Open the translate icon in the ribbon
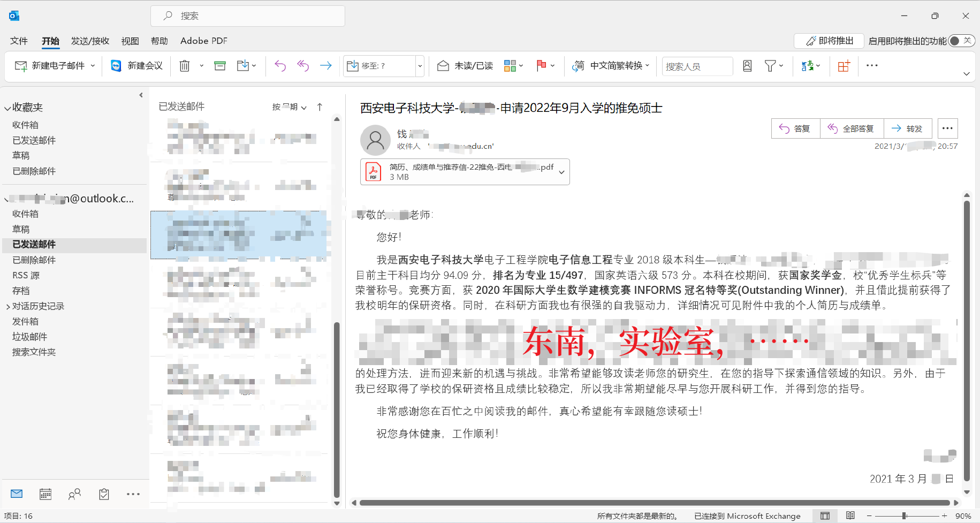Viewport: 980px width, 523px height. point(807,66)
